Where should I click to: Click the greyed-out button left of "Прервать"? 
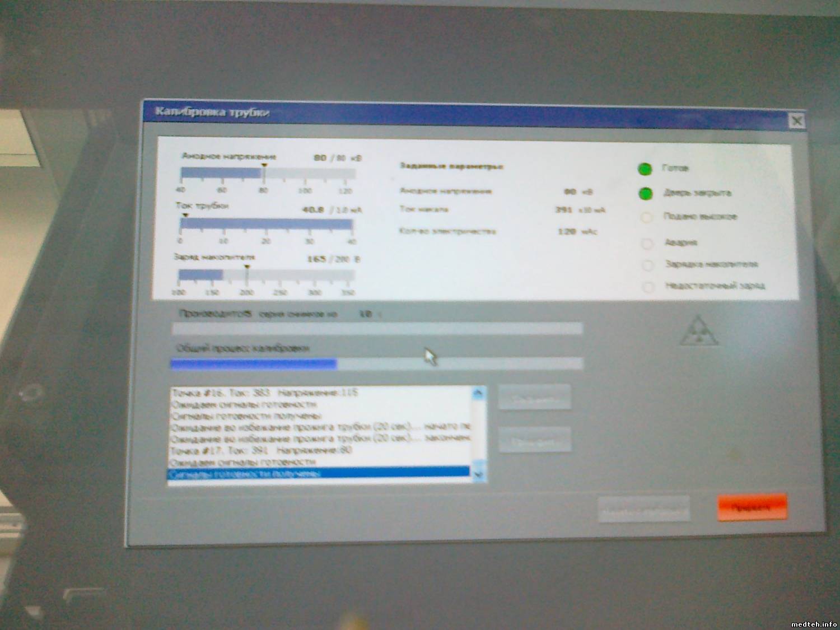(643, 510)
